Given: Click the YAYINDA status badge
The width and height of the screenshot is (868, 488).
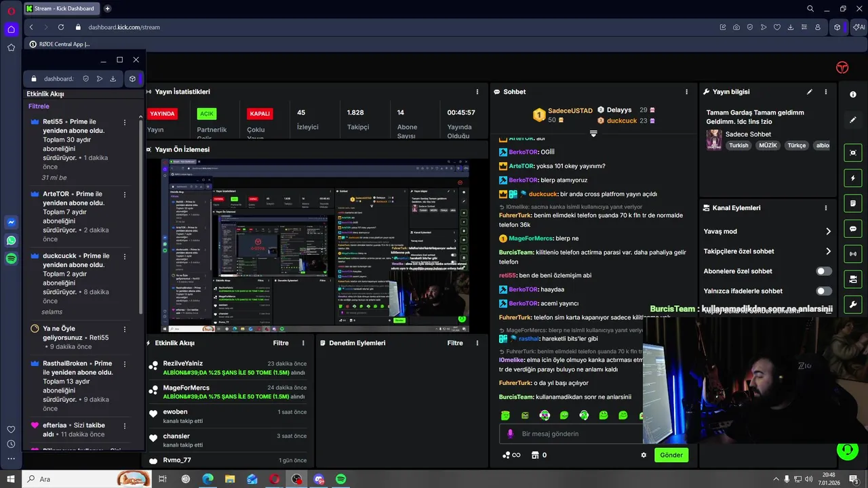Looking at the screenshot, I should [x=163, y=114].
